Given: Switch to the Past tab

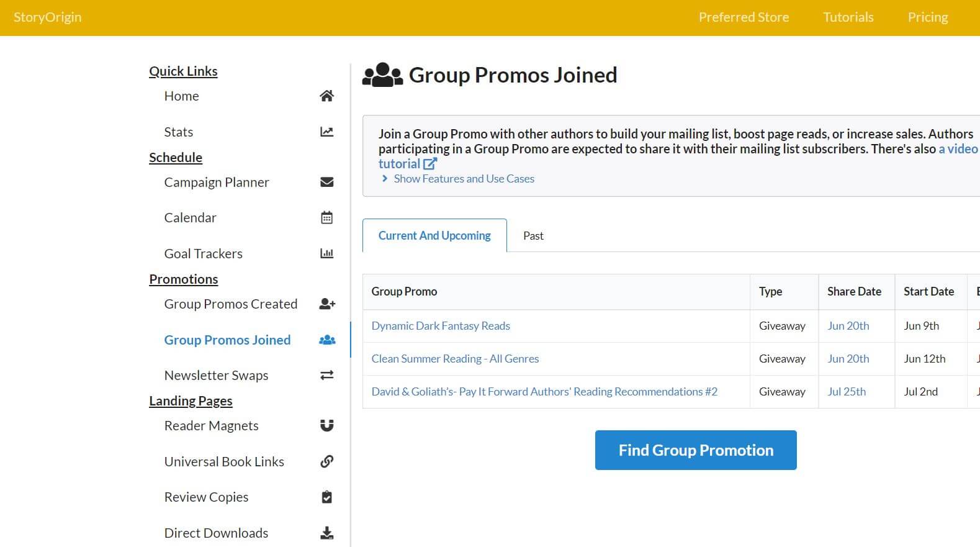Looking at the screenshot, I should click(x=533, y=236).
